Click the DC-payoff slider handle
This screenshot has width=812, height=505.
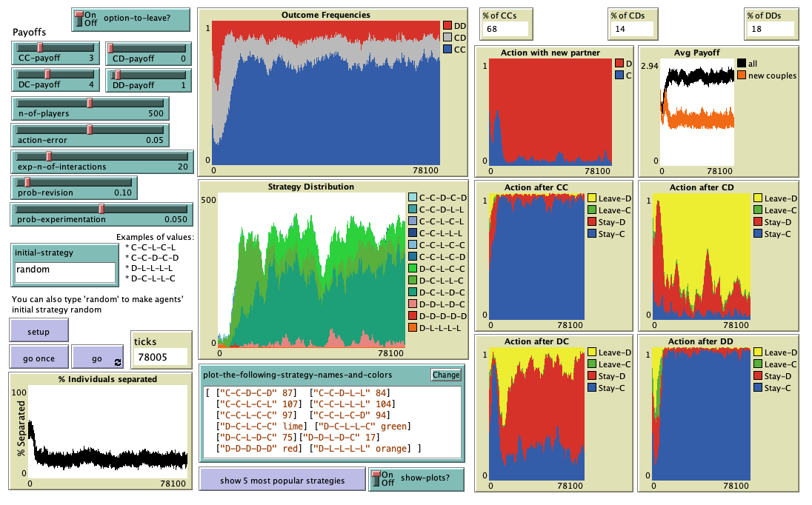coord(47,74)
